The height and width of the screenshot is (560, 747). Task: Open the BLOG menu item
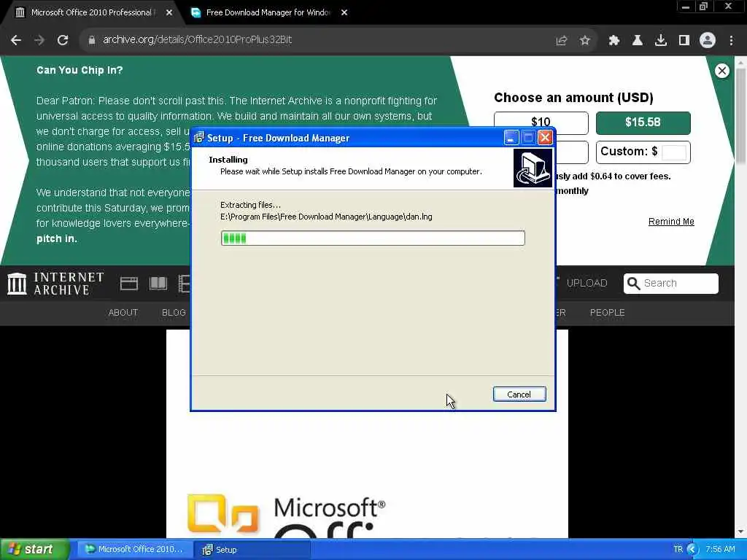(x=174, y=313)
